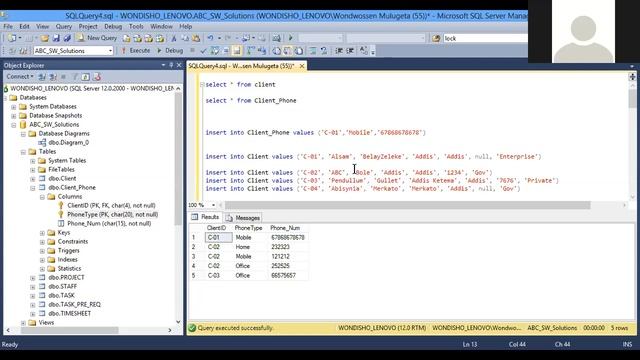Switch output to Results to File
The width and height of the screenshot is (640, 360).
[299, 51]
